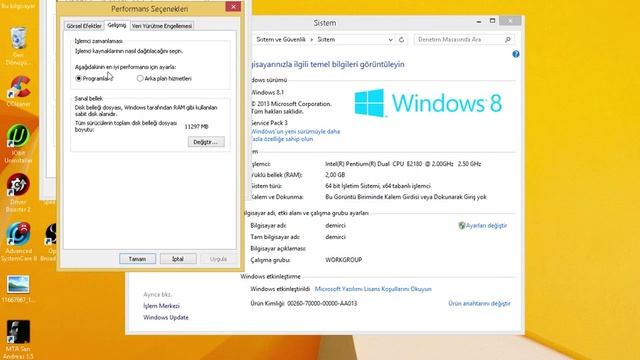
Task: Click the Uygula button
Action: pyautogui.click(x=218, y=259)
